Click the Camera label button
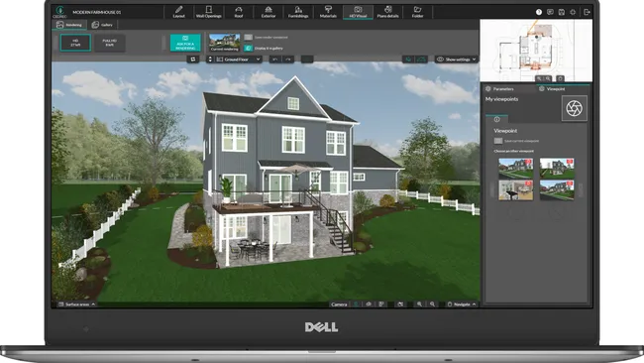The width and height of the screenshot is (644, 363). (x=339, y=304)
